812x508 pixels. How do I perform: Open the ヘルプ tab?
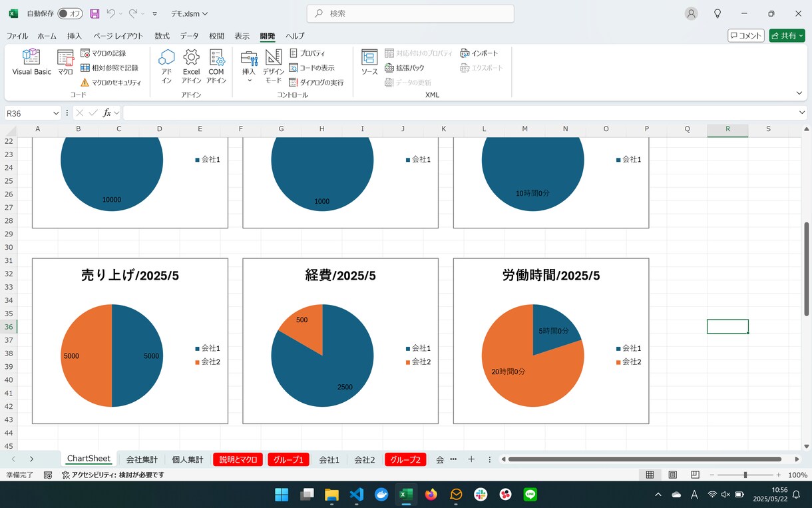point(295,36)
